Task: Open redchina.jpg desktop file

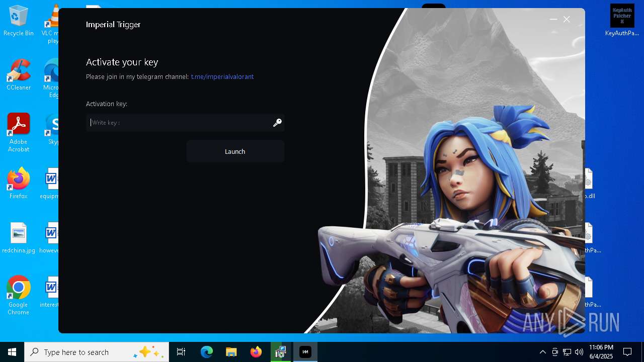Action: pos(19,238)
